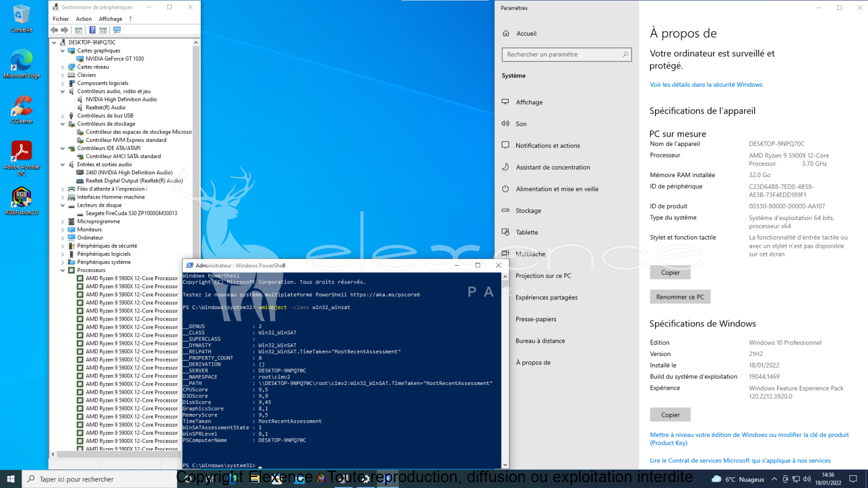Screen dimensions: 868x488
Task: Expand the Cartes réseau node
Action: (x=62, y=67)
